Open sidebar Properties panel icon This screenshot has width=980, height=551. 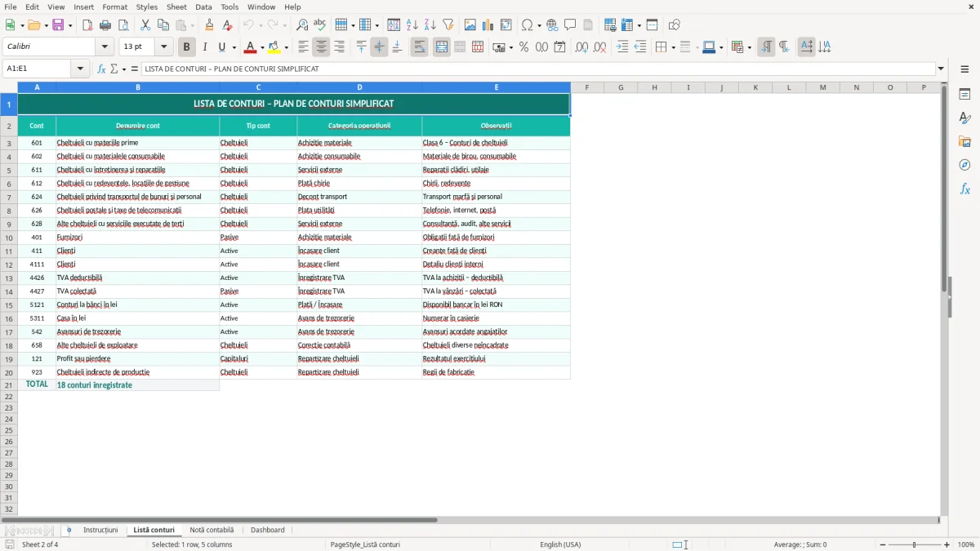(x=964, y=94)
